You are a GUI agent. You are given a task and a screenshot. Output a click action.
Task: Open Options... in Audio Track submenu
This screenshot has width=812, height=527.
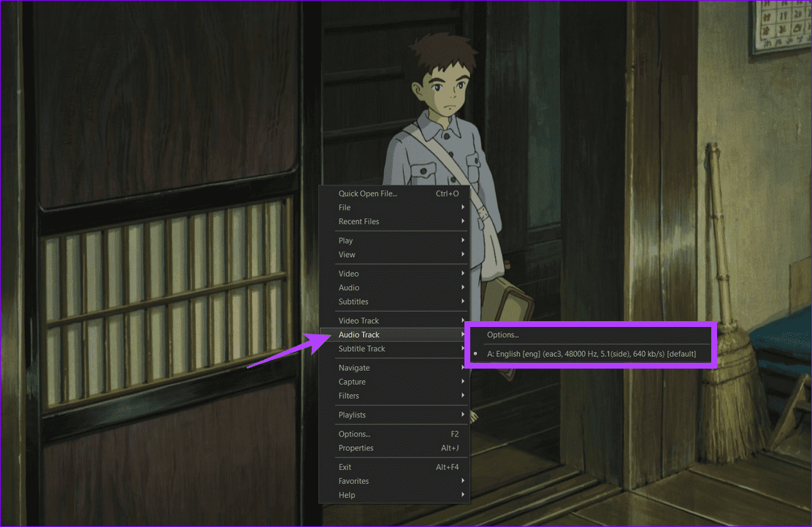(x=591, y=335)
